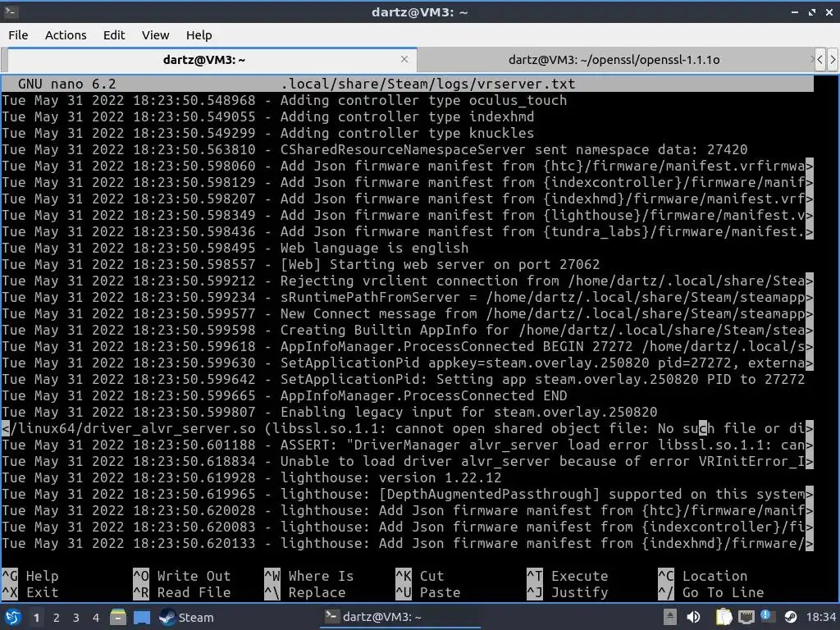Click the 18:34 clock
Image resolution: width=840 pixels, height=630 pixels.
820,617
